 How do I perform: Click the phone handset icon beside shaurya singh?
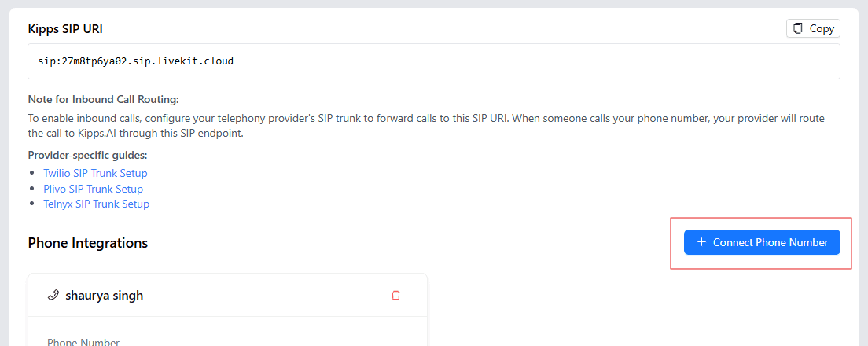(x=53, y=296)
